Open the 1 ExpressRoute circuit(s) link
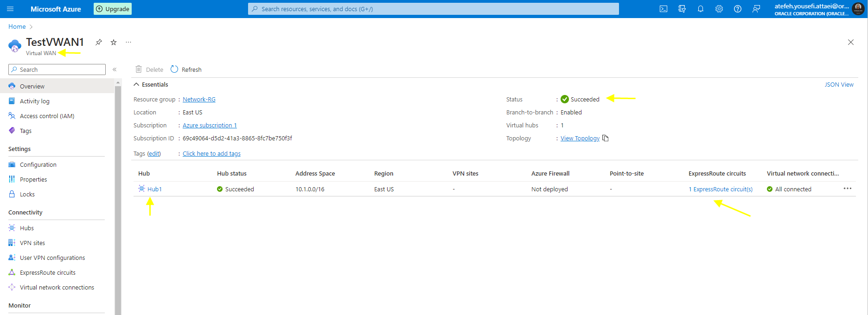Viewport: 868px width, 315px height. 721,189
